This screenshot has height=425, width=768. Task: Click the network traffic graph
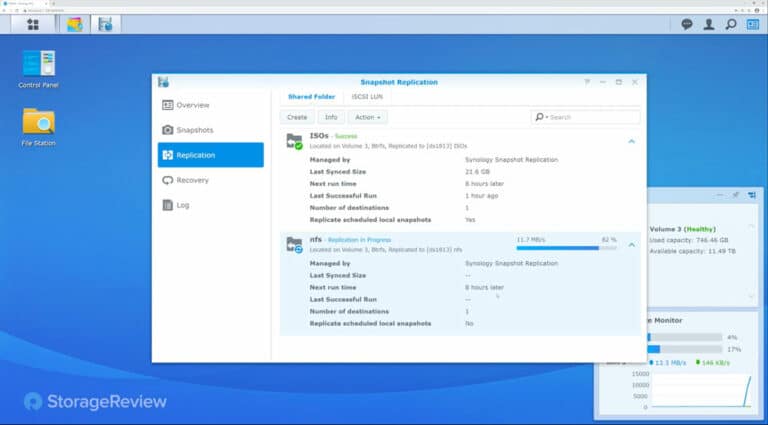pyautogui.click(x=701, y=390)
